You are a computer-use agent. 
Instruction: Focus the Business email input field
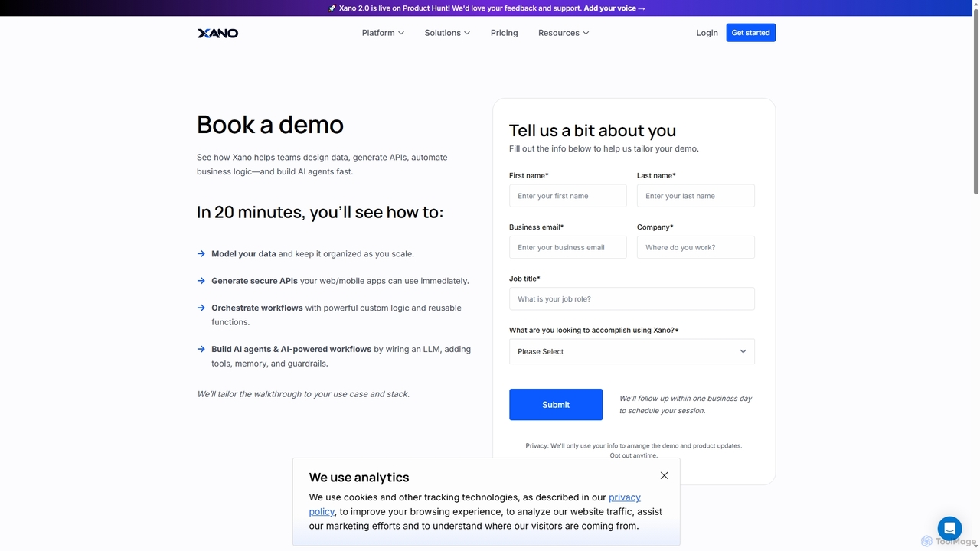567,247
